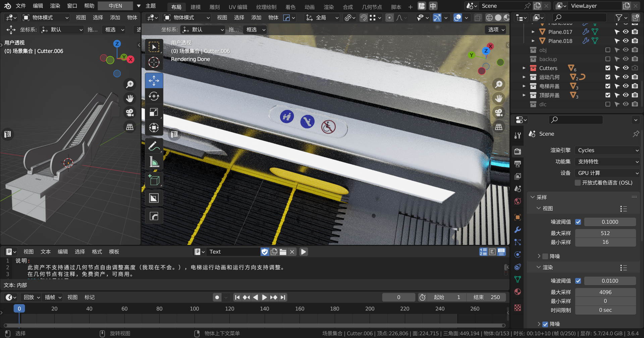Open Object Data properties green triangle tab
Screen dimensions: 644x338
pos(518,279)
